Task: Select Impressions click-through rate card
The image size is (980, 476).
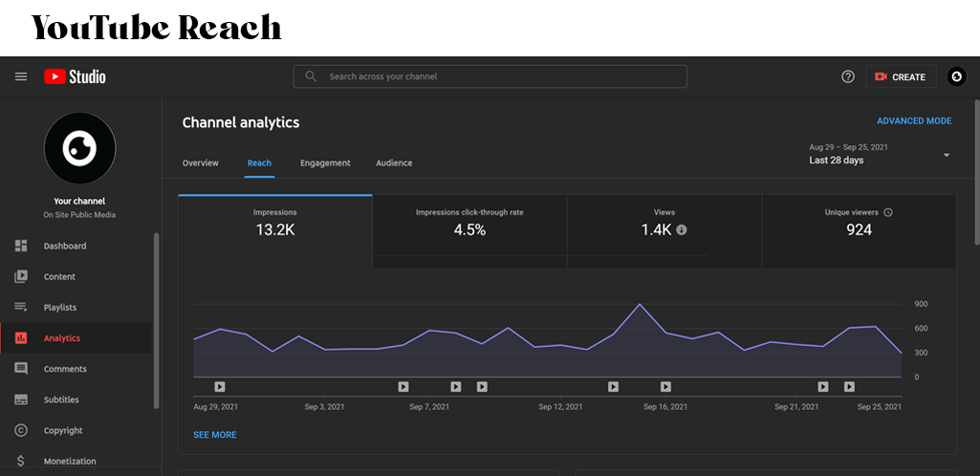Action: 470,231
